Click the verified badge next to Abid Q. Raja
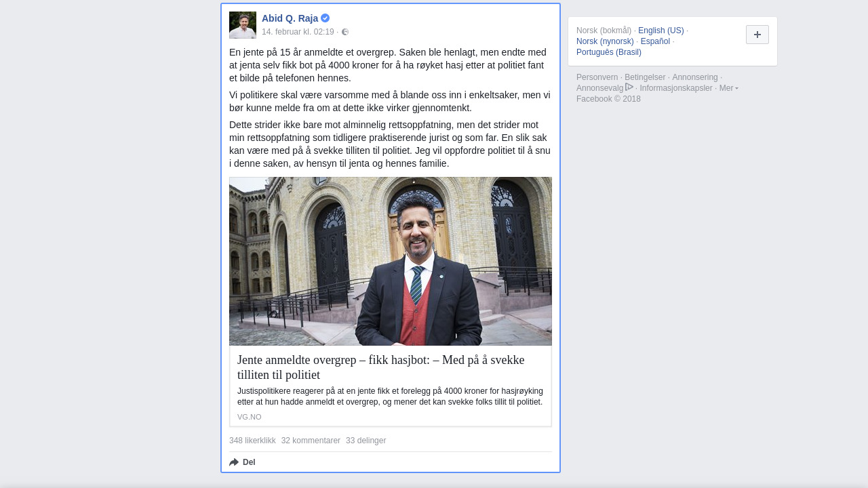 click(325, 18)
